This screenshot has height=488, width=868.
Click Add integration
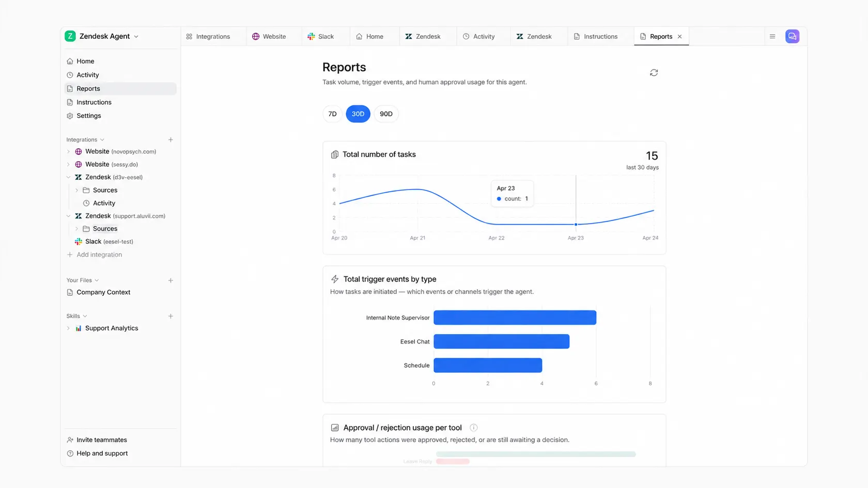click(x=95, y=255)
